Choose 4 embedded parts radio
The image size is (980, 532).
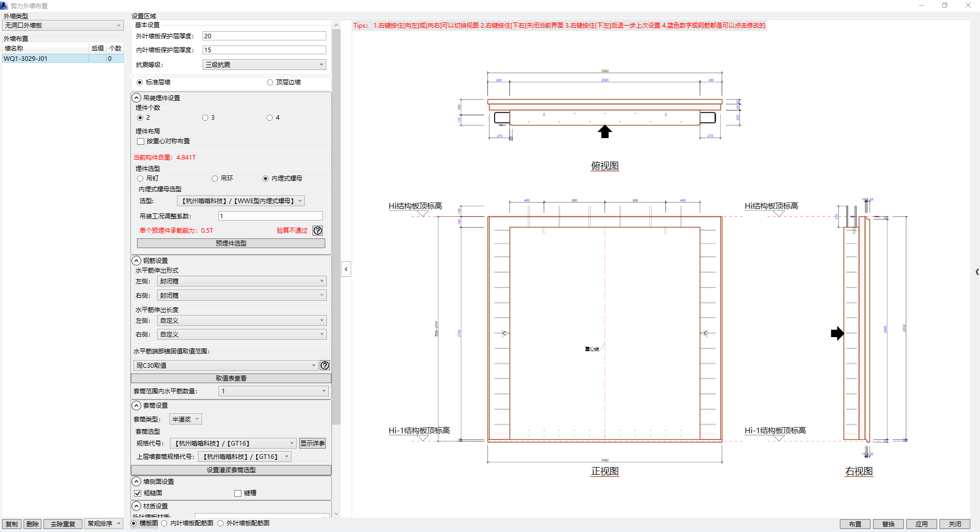[270, 118]
